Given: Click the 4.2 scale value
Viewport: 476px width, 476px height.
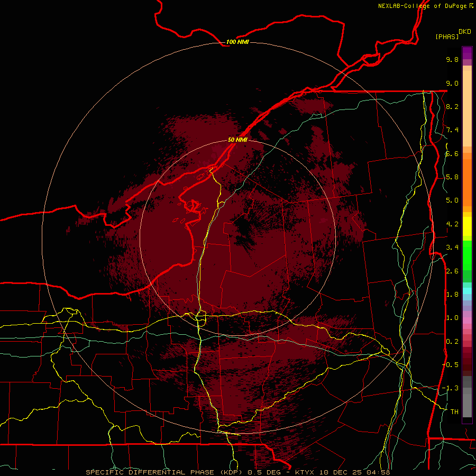Looking at the screenshot, I should coord(452,224).
